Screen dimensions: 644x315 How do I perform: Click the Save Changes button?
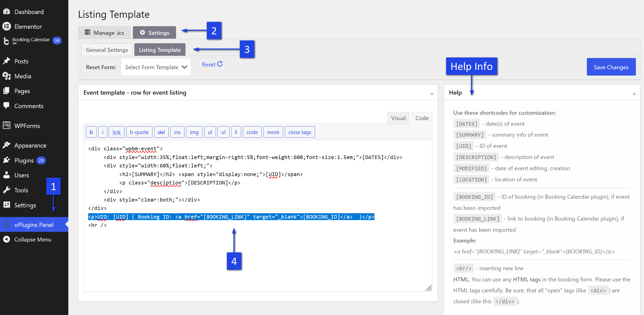(611, 67)
